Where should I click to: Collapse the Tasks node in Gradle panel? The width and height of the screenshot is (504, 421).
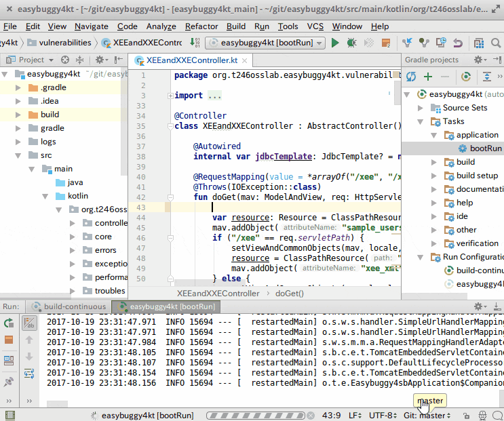pos(420,122)
